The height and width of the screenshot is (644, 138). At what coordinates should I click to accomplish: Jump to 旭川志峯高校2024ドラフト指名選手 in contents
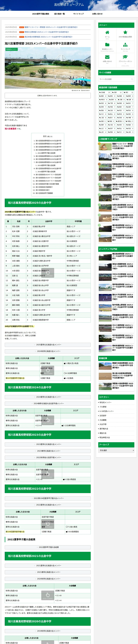click(x=48, y=175)
